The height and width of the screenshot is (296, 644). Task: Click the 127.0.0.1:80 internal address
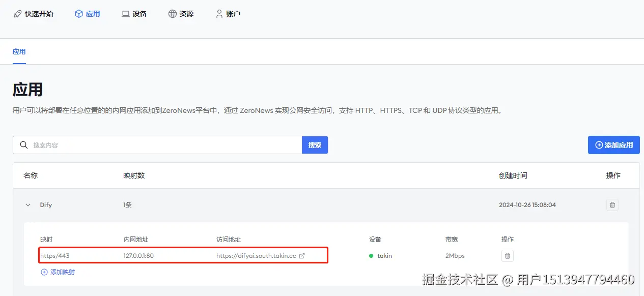tap(138, 256)
